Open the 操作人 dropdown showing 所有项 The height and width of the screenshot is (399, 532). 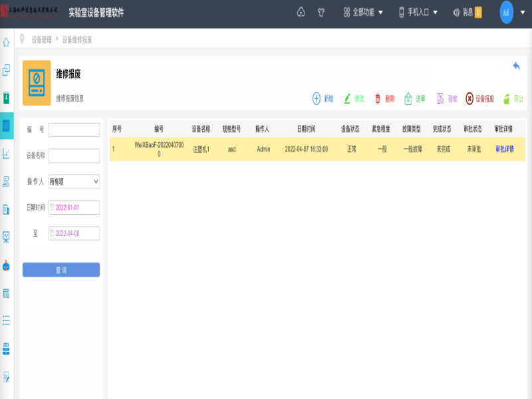pos(74,182)
